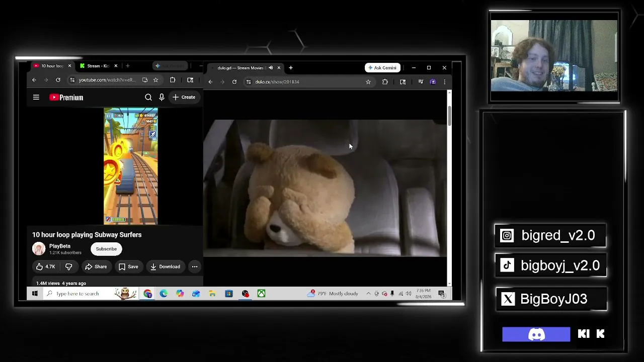Open a new tab in dulo window
This screenshot has height=362, width=644.
pyautogui.click(x=290, y=68)
